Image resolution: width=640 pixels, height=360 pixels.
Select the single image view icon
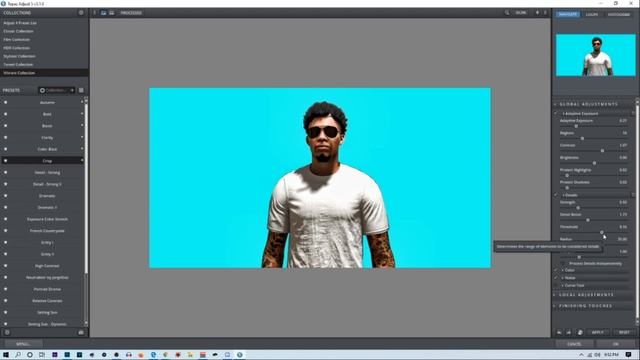pyautogui.click(x=104, y=13)
